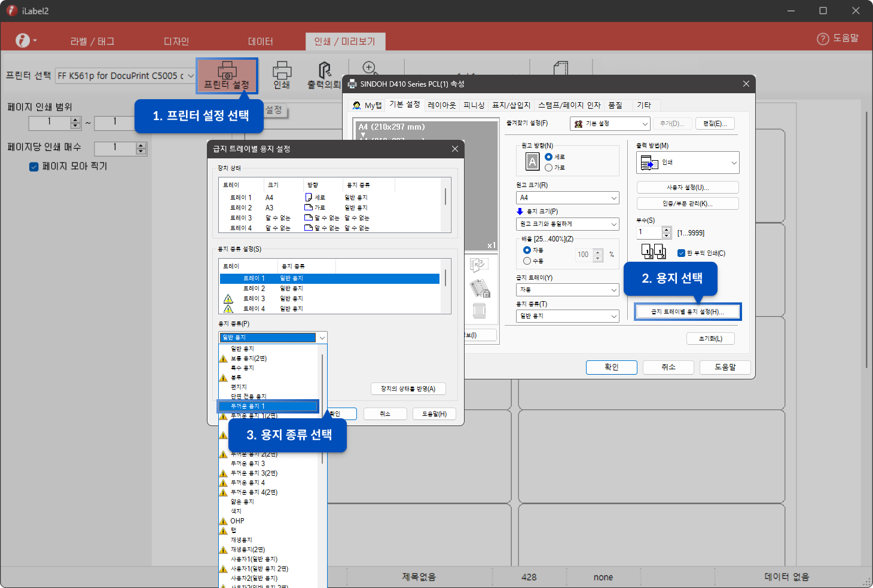Screen dimensions: 873x588
Task: Select 트레이 2 row in tray list
Action: click(x=329, y=289)
